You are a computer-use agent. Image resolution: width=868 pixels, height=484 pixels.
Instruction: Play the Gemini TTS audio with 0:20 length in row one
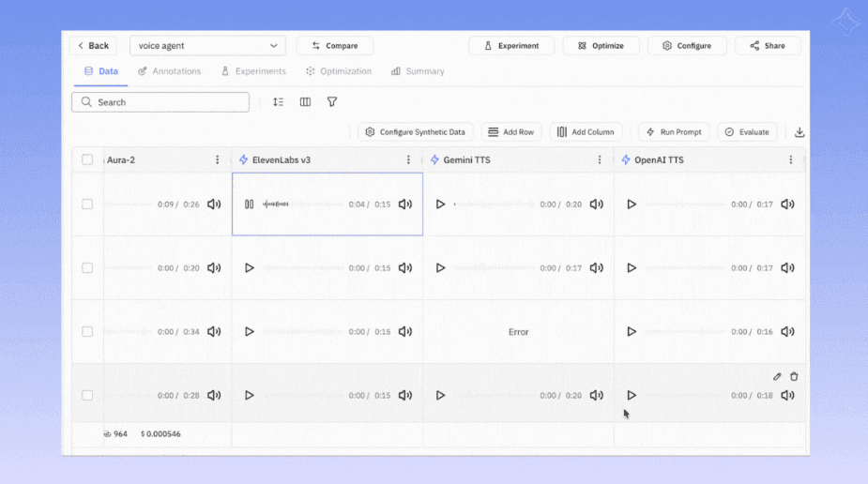tap(440, 204)
